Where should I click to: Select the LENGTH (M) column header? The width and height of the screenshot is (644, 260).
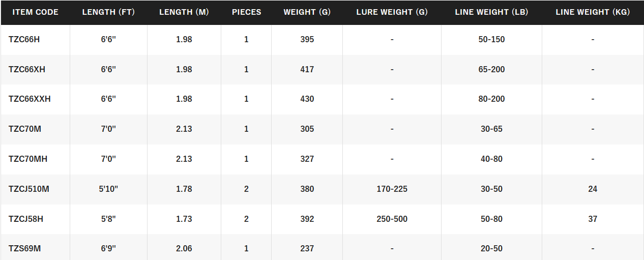coord(184,12)
